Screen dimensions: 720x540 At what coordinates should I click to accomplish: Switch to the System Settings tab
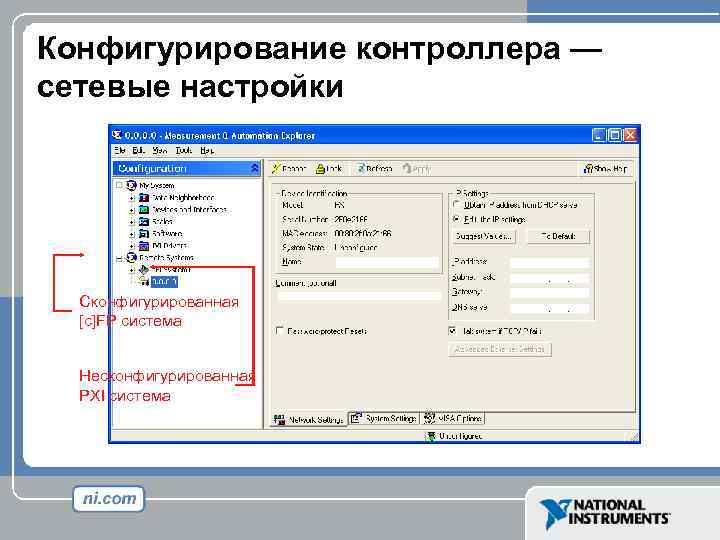384,418
